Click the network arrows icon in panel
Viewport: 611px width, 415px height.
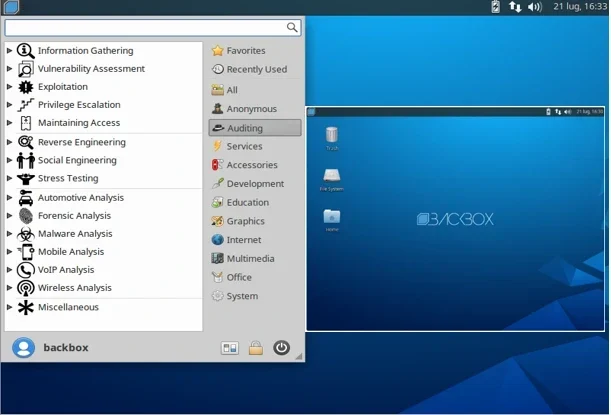click(x=515, y=7)
